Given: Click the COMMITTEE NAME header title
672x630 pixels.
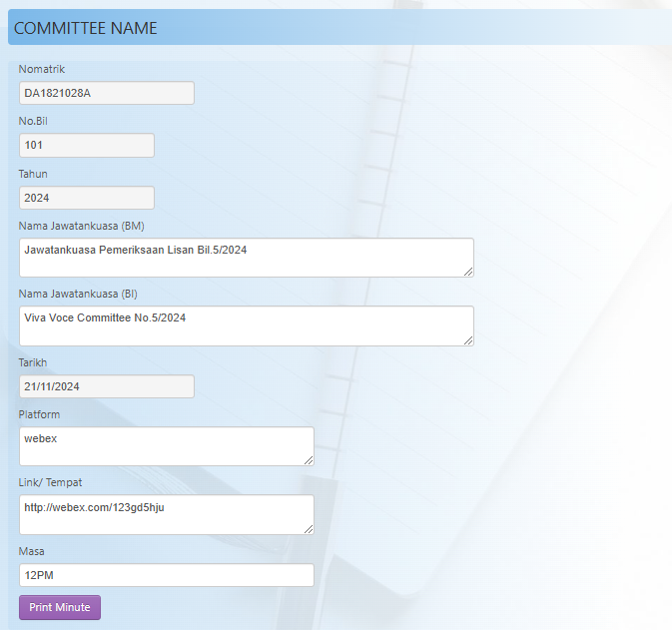Looking at the screenshot, I should [86, 29].
